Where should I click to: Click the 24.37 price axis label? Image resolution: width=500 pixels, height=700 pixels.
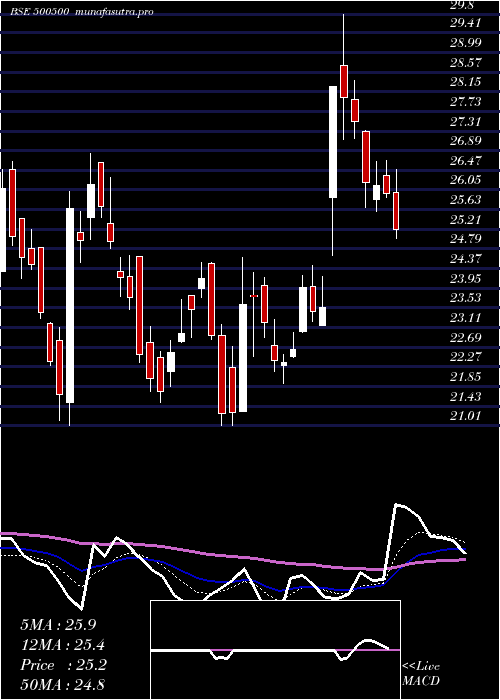pyautogui.click(x=465, y=258)
